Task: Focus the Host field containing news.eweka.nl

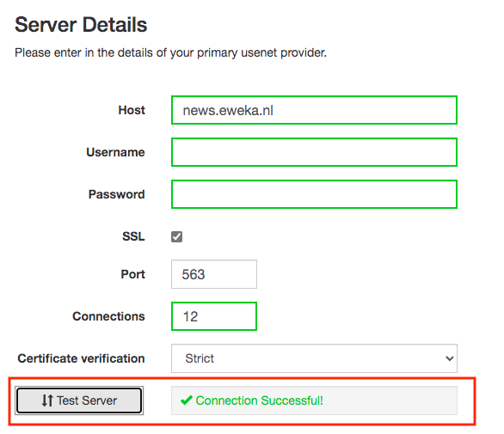Action: (314, 110)
